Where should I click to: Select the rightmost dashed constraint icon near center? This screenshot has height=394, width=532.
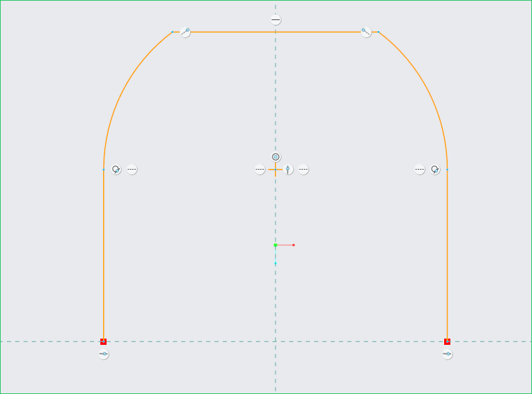[304, 170]
